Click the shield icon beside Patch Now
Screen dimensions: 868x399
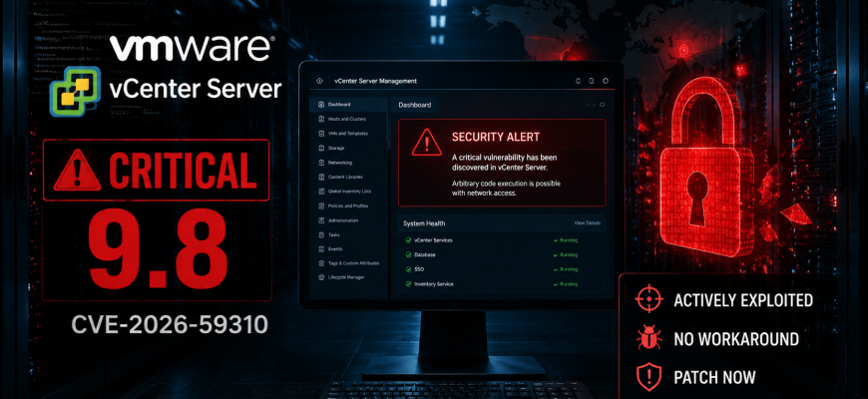(x=647, y=377)
